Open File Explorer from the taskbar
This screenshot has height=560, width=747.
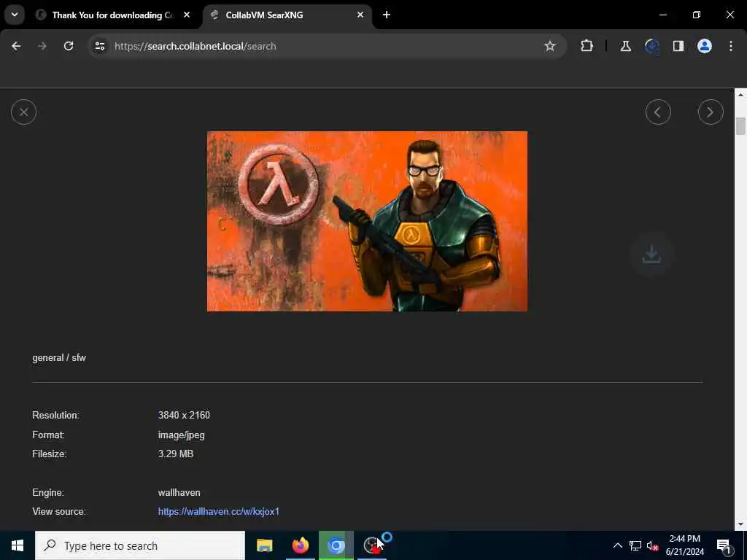tap(264, 545)
